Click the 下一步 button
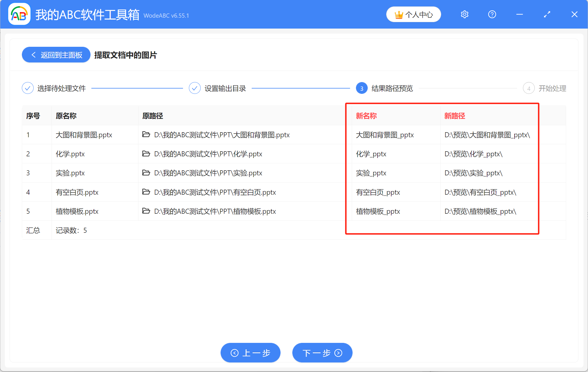Viewport: 588px width, 372px height. (x=322, y=353)
